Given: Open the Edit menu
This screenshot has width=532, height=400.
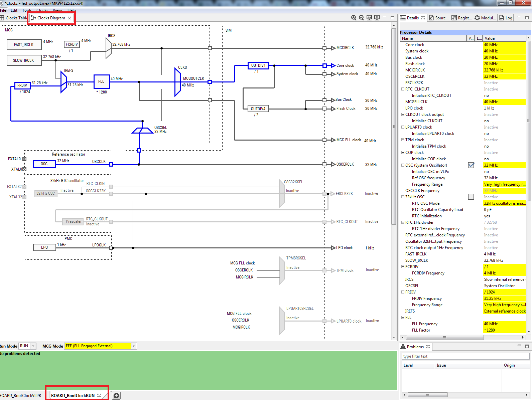Looking at the screenshot, I should (14, 10).
